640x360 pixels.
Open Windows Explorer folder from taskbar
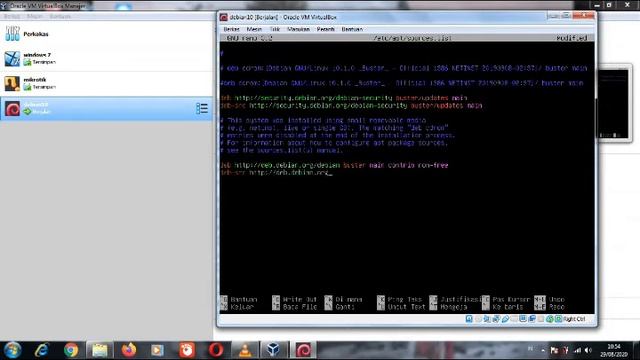coord(100,350)
